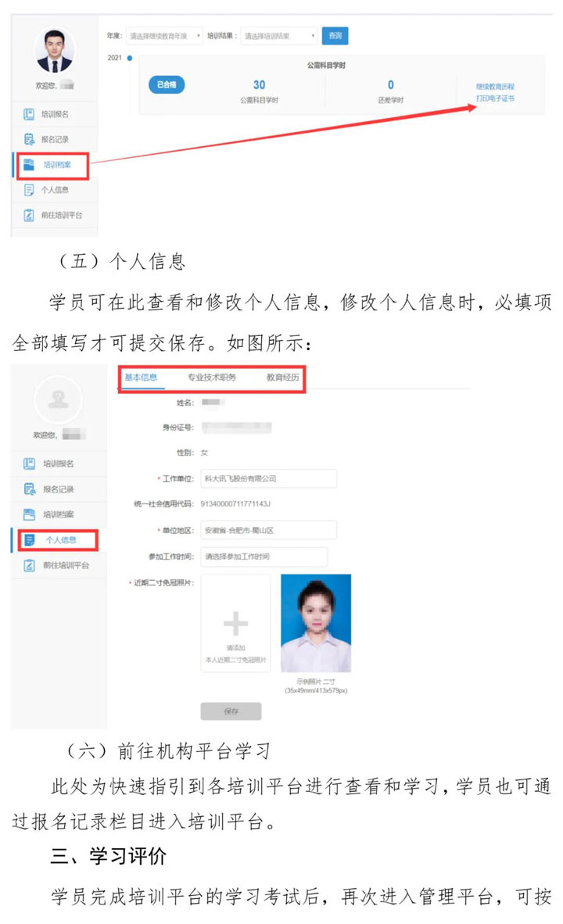The height and width of the screenshot is (924, 563).
Task: Click the 报名记录 icon in the training archive sidebar
Action: tap(28, 139)
